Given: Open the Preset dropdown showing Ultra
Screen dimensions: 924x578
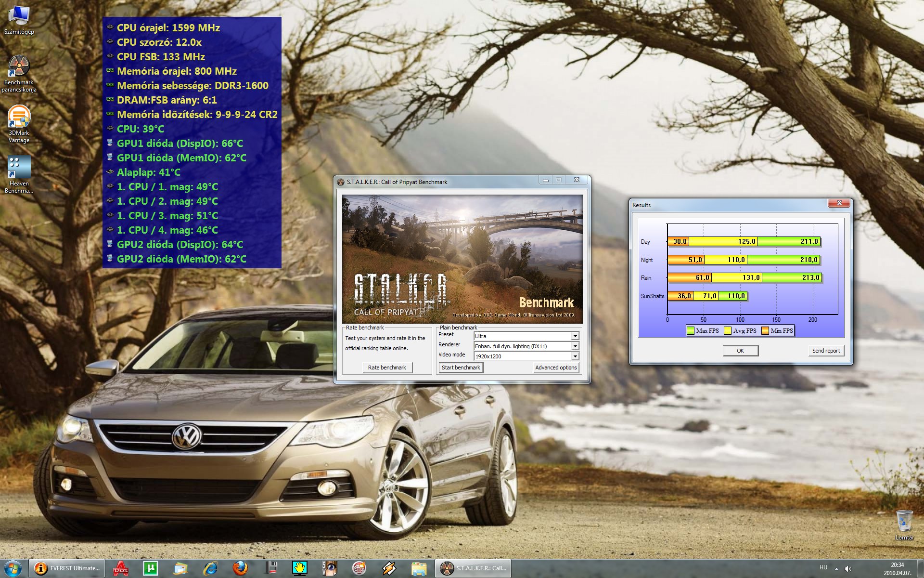Looking at the screenshot, I should click(x=526, y=336).
